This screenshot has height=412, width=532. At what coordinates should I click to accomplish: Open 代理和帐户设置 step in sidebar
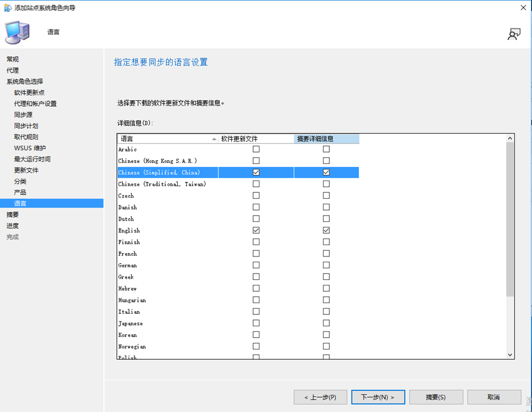point(35,104)
